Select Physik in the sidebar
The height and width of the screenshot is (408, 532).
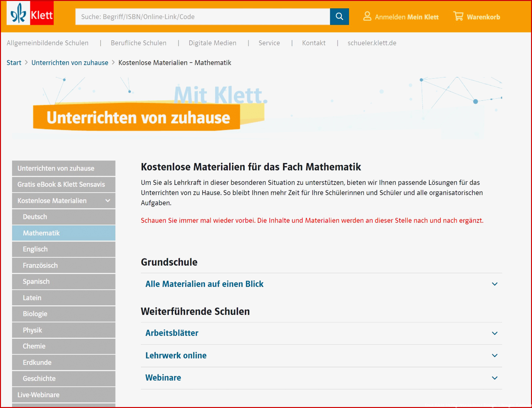pyautogui.click(x=63, y=330)
